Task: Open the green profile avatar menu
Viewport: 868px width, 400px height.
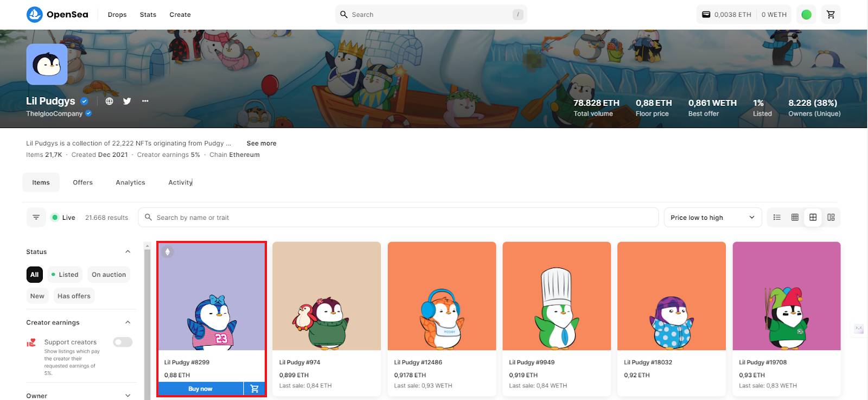Action: (x=807, y=15)
